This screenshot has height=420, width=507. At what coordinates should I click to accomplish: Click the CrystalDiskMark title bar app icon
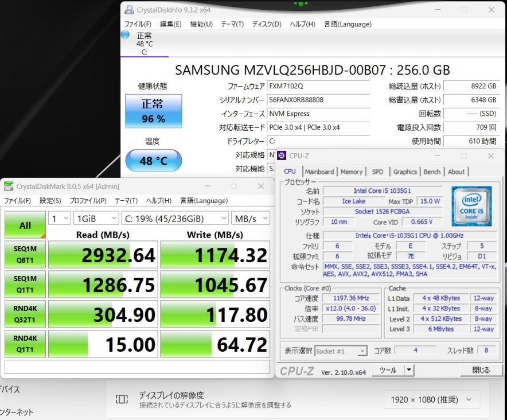click(9, 186)
